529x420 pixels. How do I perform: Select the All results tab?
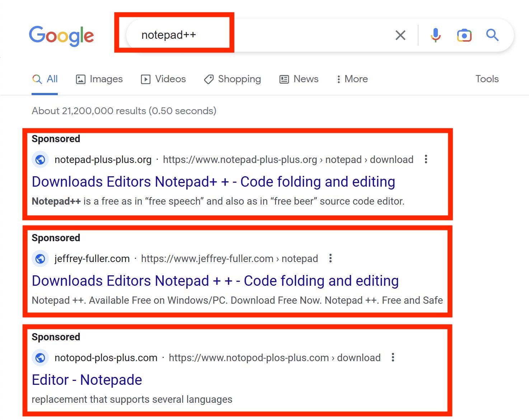[x=45, y=79]
